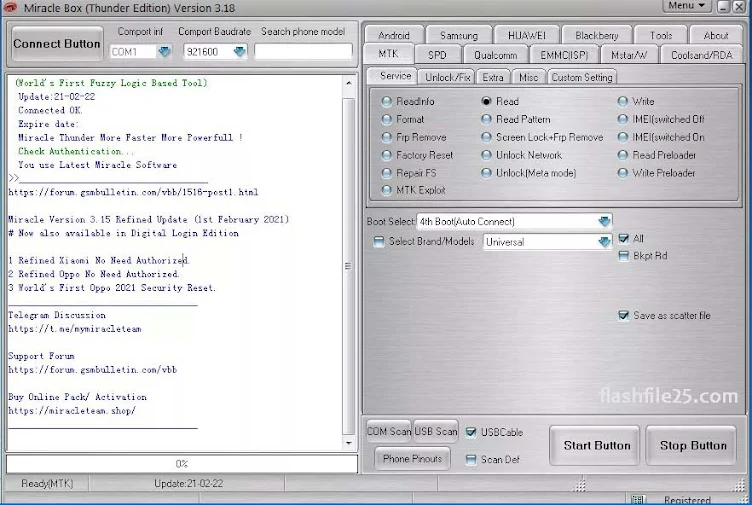Click the Miracle Box app logo icon
Viewport: 752px width, 505px height.
[x=10, y=7]
